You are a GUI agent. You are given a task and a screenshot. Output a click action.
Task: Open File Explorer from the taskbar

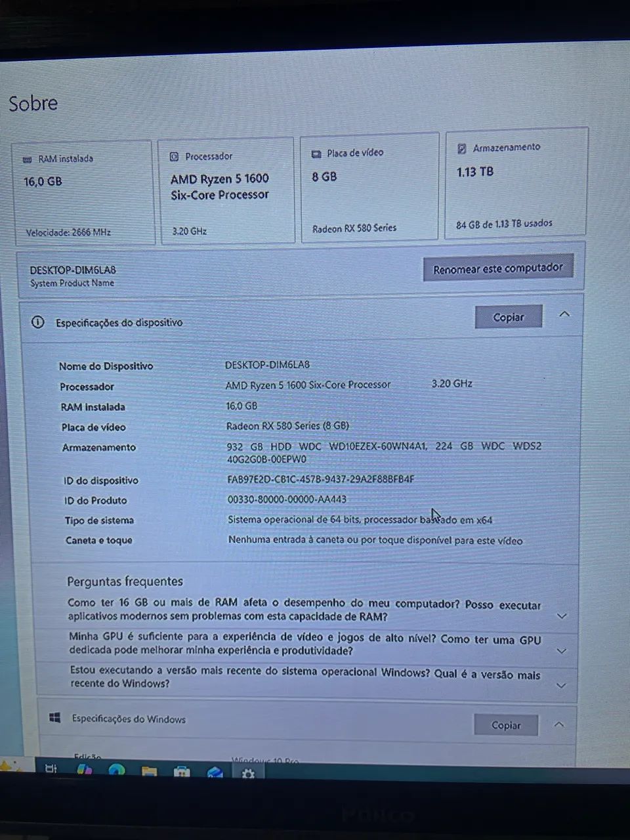149,771
